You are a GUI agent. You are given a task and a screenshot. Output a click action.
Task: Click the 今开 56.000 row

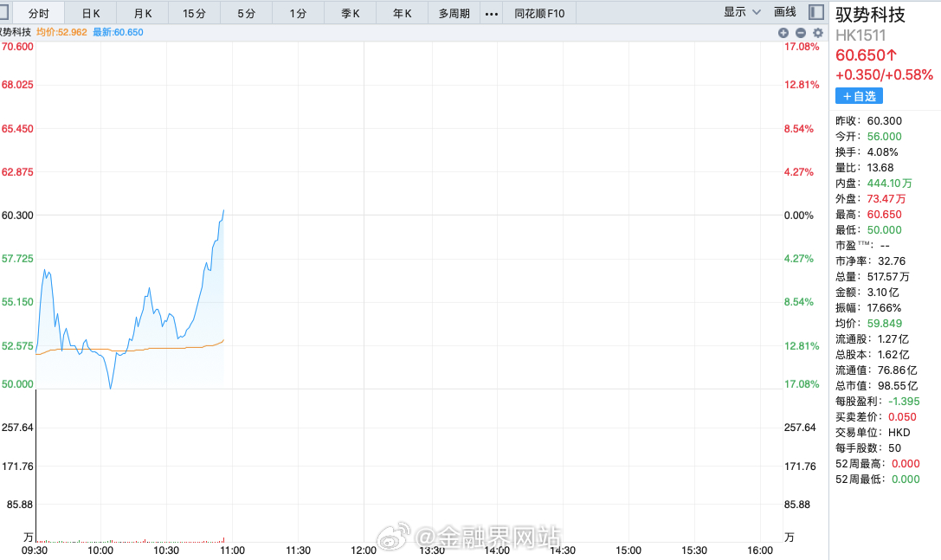pos(868,136)
